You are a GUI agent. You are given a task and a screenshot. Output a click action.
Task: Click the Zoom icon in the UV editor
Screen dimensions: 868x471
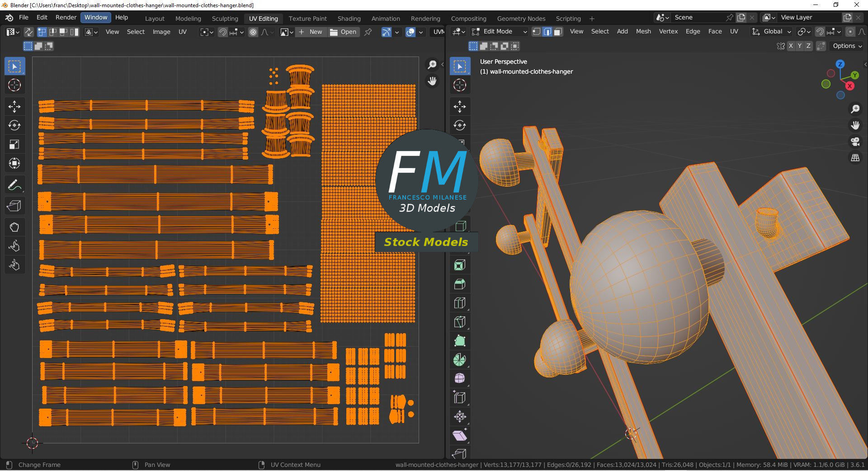(x=432, y=65)
